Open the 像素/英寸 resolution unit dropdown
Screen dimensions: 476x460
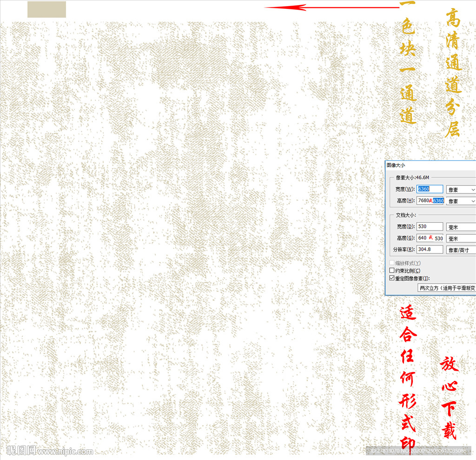pos(461,250)
